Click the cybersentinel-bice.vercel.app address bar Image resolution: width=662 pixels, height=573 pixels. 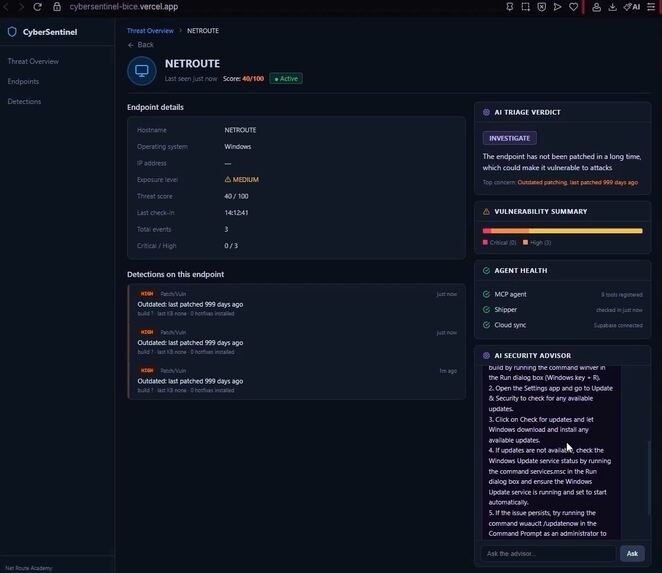pos(124,7)
